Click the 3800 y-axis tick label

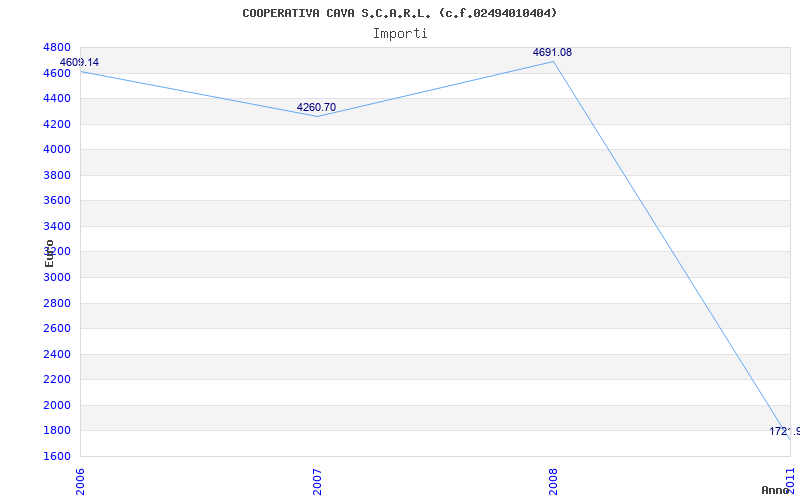pyautogui.click(x=57, y=175)
